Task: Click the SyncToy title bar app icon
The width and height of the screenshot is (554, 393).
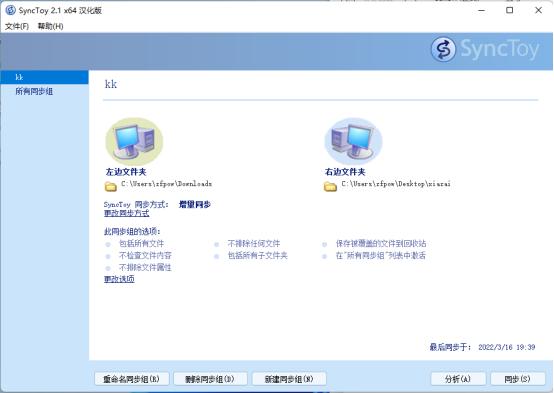Action: [10, 10]
